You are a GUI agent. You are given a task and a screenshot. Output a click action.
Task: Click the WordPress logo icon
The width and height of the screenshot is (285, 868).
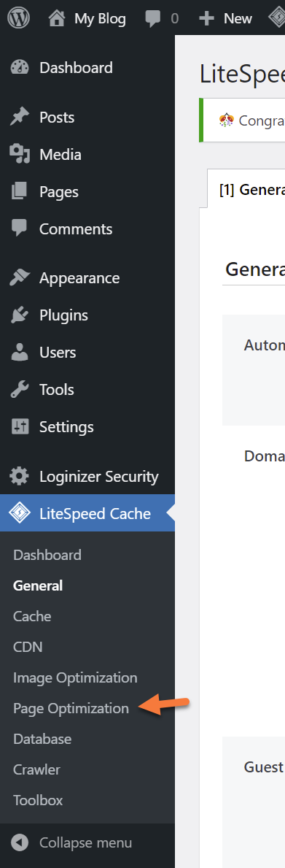[x=18, y=18]
